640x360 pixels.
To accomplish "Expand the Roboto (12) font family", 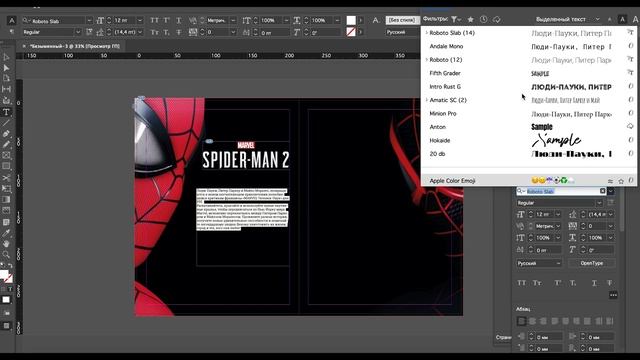I will pyautogui.click(x=427, y=60).
